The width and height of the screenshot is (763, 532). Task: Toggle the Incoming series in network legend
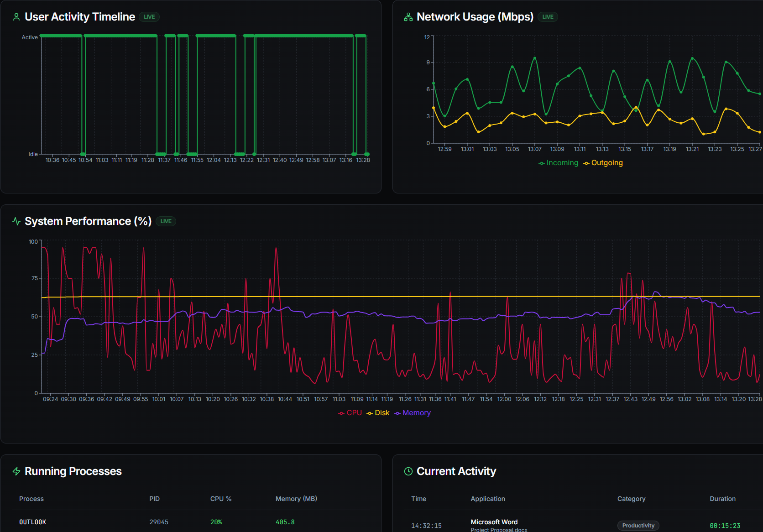558,163
